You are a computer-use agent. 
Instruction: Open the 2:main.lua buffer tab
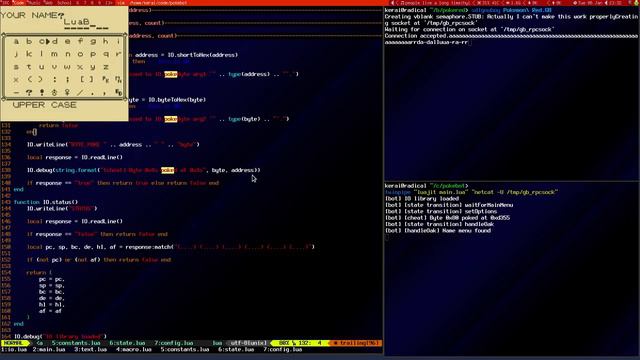pos(49,350)
